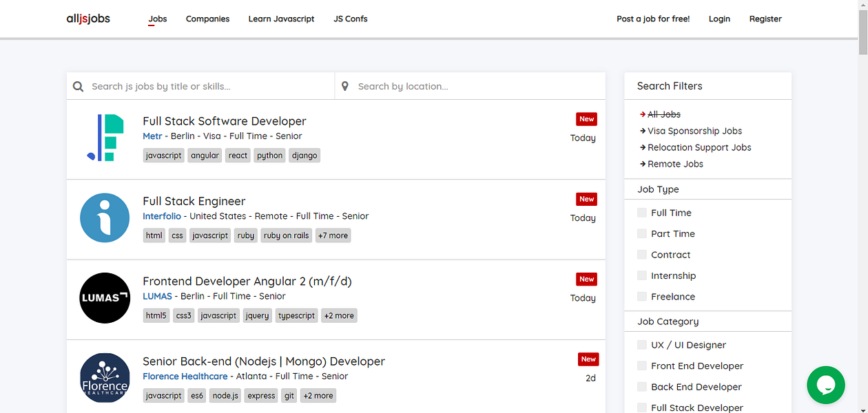868x413 pixels.
Task: Click the Interfolio company link
Action: (x=162, y=216)
